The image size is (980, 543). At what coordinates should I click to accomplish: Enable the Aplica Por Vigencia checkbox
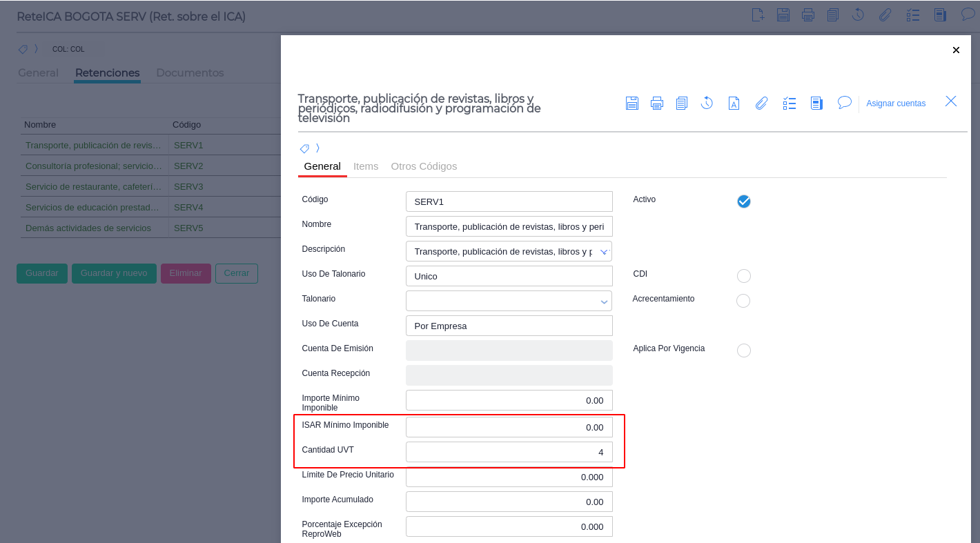[743, 351]
